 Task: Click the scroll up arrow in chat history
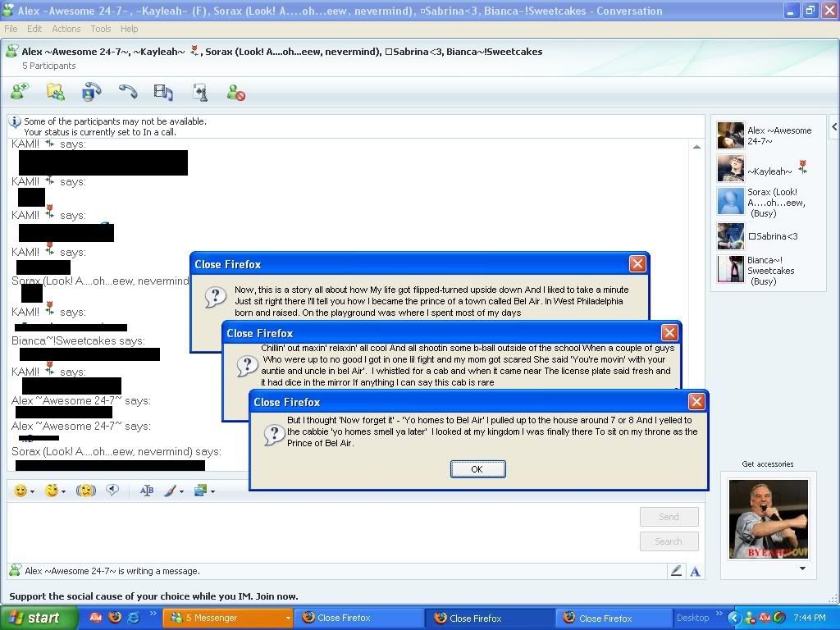click(696, 146)
